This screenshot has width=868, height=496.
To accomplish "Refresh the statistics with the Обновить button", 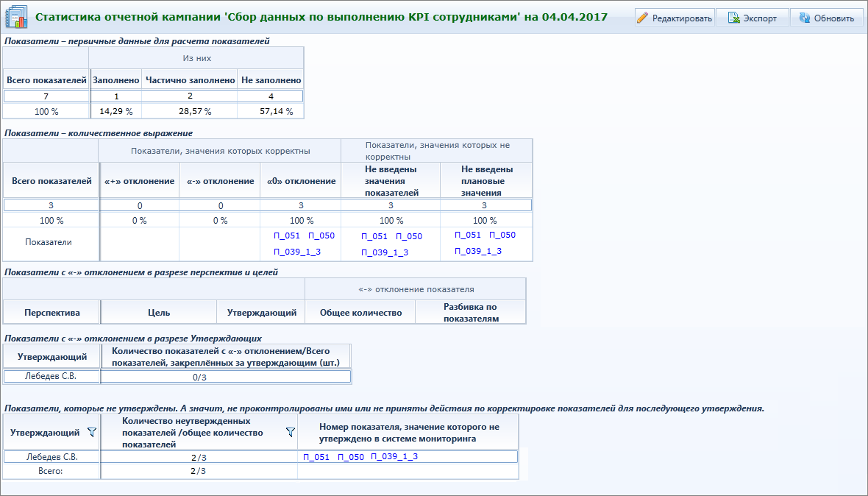I will (x=827, y=18).
